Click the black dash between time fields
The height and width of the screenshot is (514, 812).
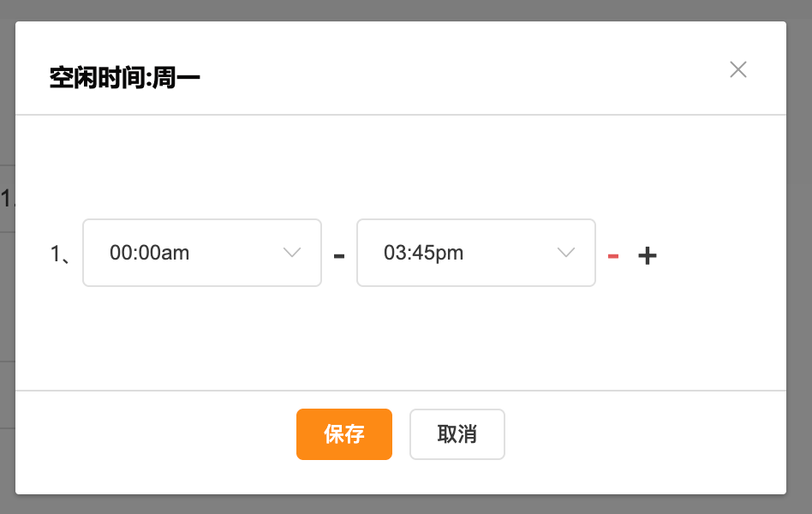click(339, 255)
